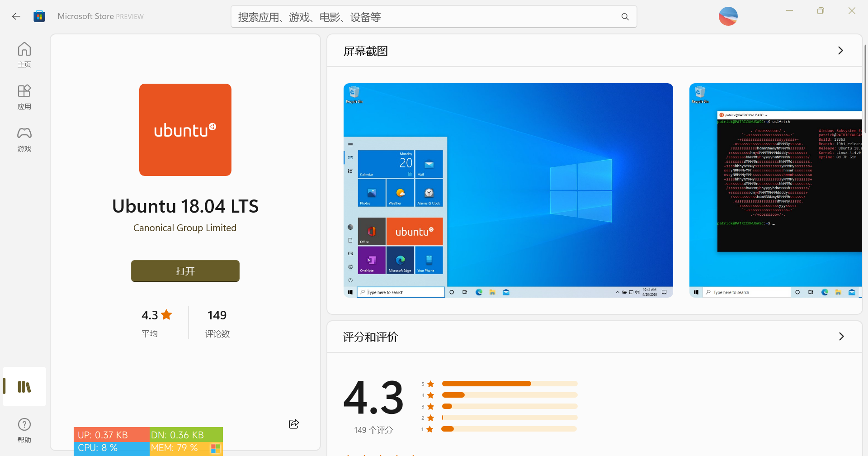Expand the 屏幕截图 section chevron
This screenshot has height=456, width=868.
coord(840,51)
